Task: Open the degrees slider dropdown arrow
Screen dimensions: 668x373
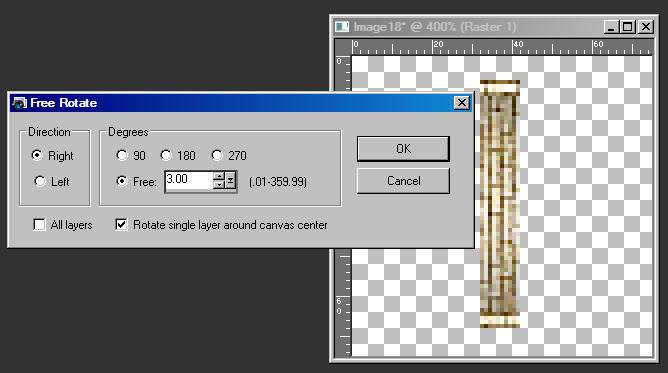Action: tap(230, 181)
